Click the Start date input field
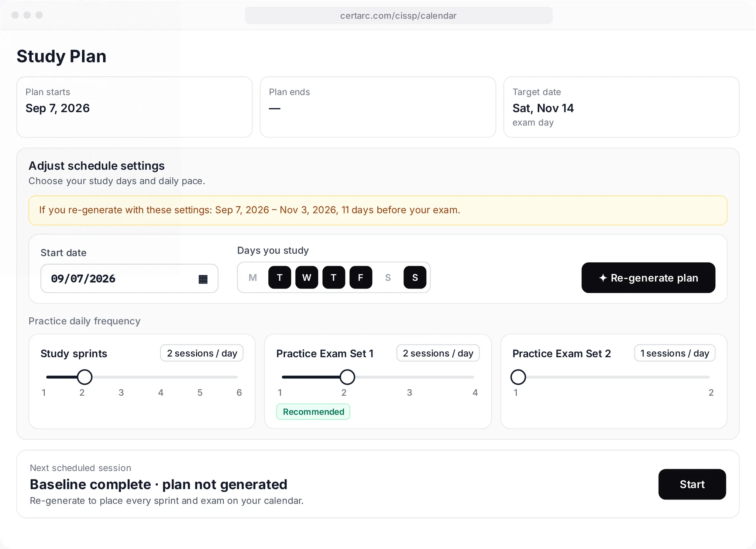 coord(129,279)
